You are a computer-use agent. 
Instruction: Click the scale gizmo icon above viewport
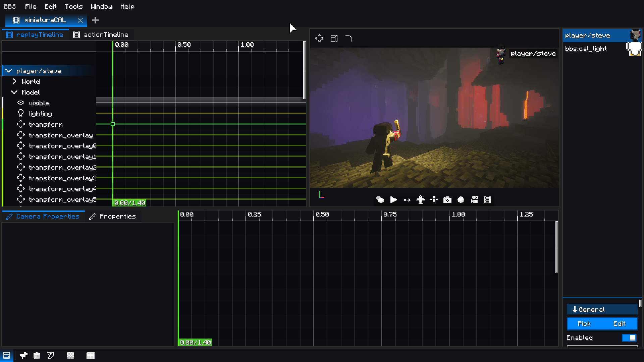pyautogui.click(x=334, y=38)
